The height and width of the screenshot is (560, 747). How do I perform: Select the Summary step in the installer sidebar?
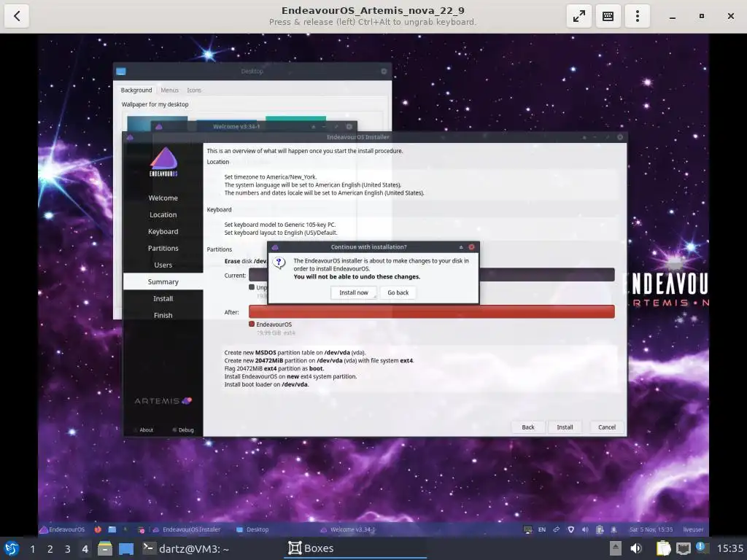(163, 281)
